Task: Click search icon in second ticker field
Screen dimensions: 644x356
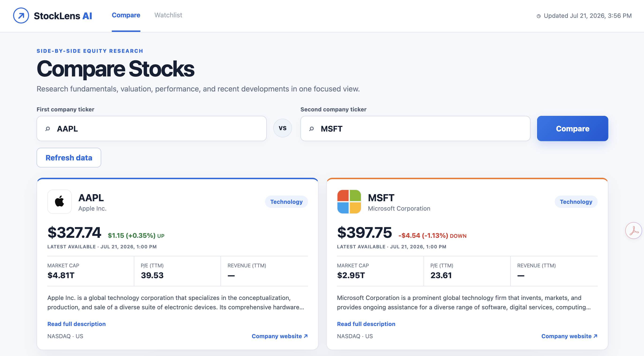Action: (x=311, y=129)
